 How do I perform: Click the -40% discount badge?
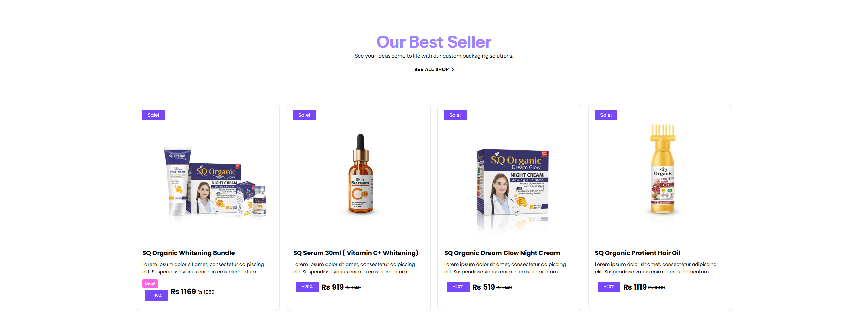(156, 295)
